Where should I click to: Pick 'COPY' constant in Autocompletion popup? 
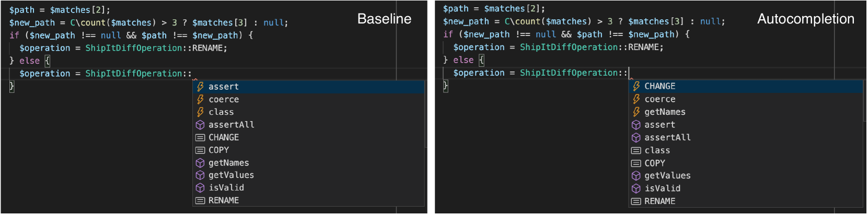(x=746, y=163)
